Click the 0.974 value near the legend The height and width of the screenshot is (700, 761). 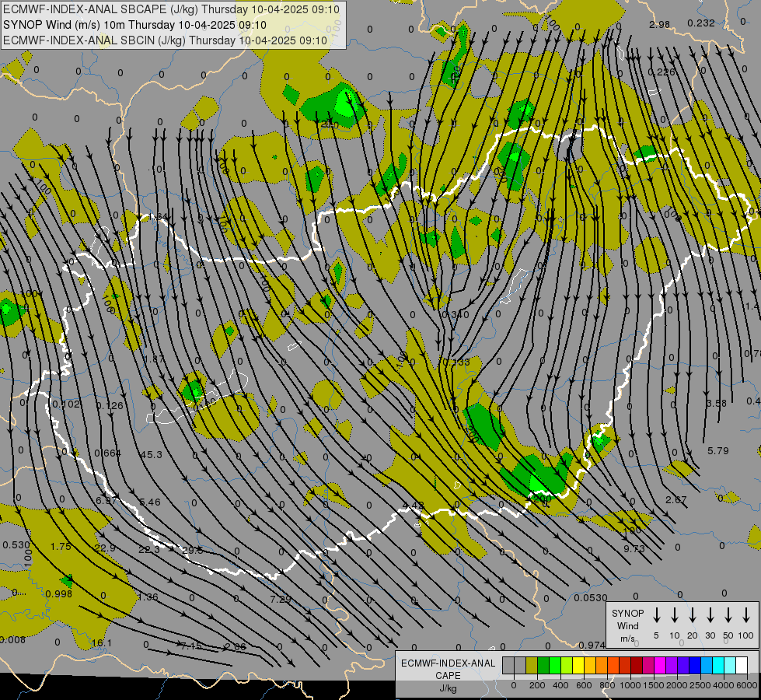pos(592,645)
